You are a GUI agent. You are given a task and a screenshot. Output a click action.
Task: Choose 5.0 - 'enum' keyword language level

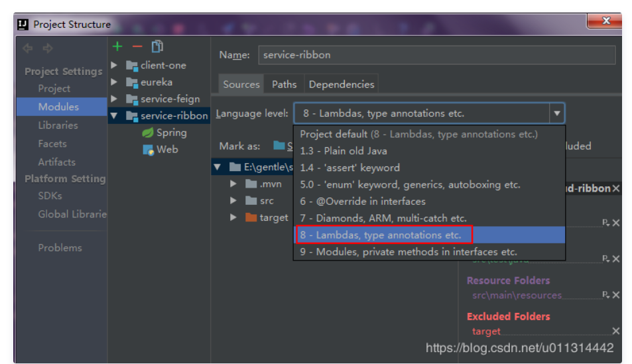pyautogui.click(x=429, y=184)
